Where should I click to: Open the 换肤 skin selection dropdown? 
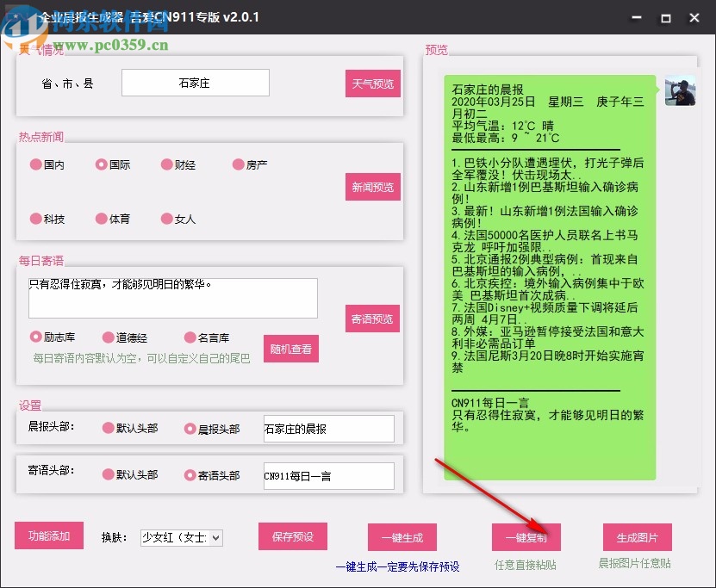coord(181,537)
